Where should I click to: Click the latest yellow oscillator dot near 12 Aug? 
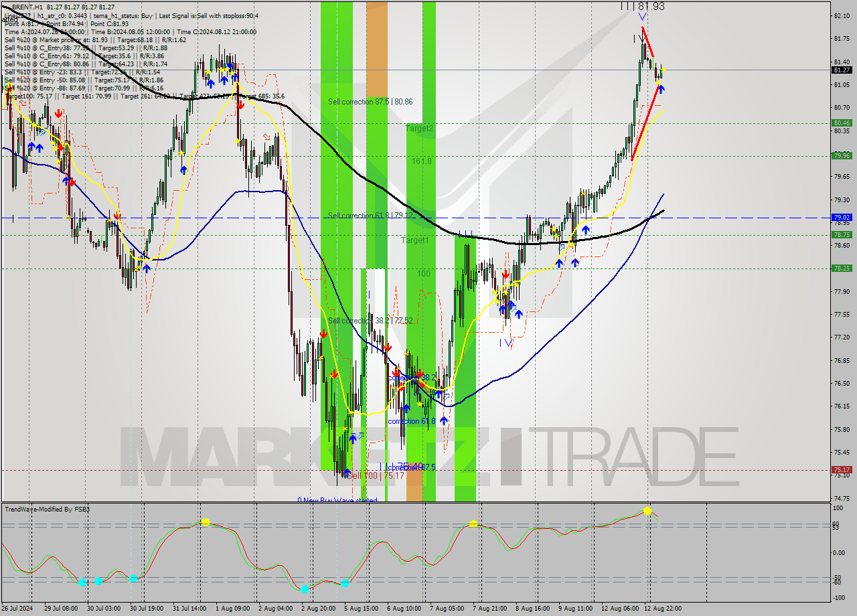(647, 511)
